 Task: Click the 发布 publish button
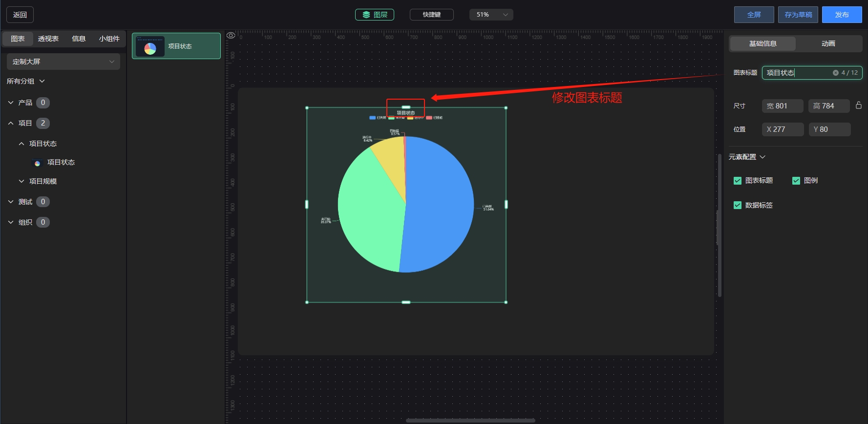[842, 15]
